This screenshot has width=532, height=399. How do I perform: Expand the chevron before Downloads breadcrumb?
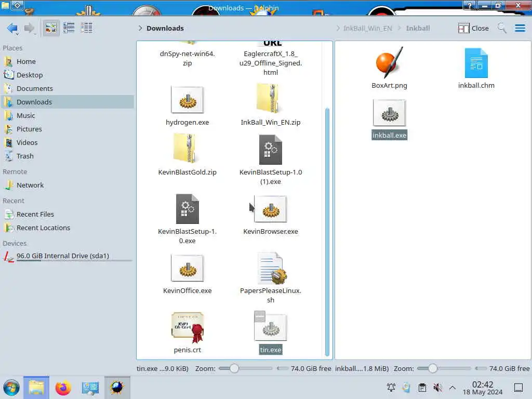point(140,28)
